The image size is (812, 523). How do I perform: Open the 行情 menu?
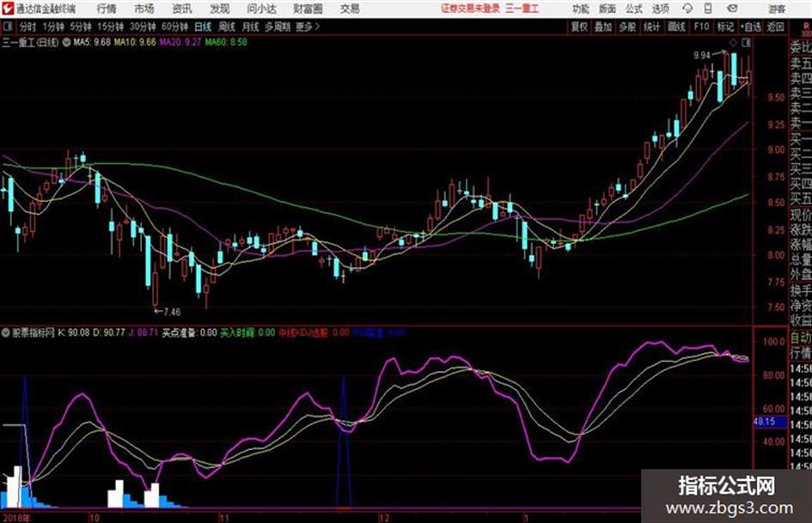[x=107, y=9]
